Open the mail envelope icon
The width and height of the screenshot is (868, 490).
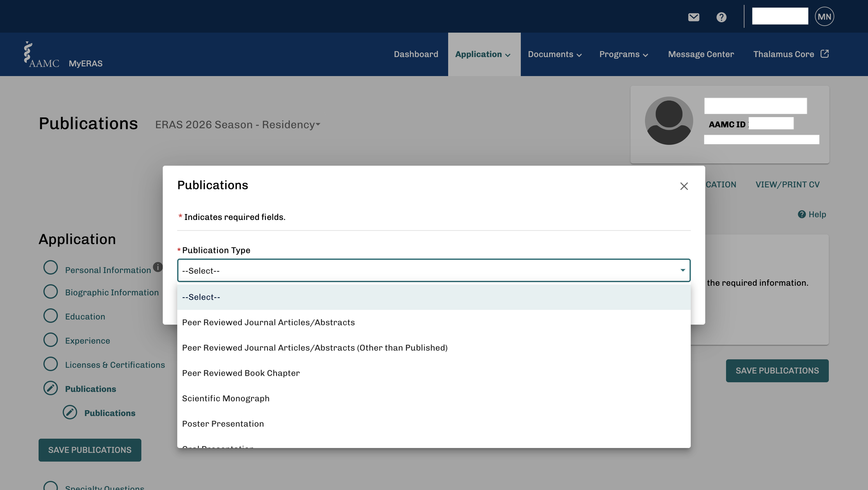pos(693,17)
